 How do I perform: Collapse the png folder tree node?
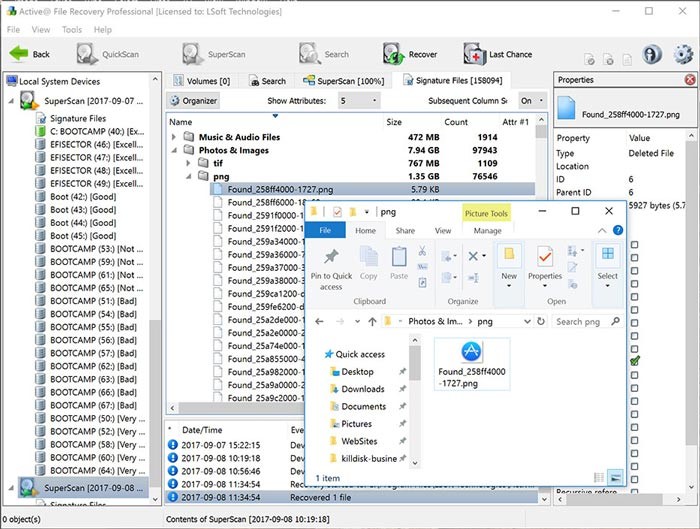[187, 175]
